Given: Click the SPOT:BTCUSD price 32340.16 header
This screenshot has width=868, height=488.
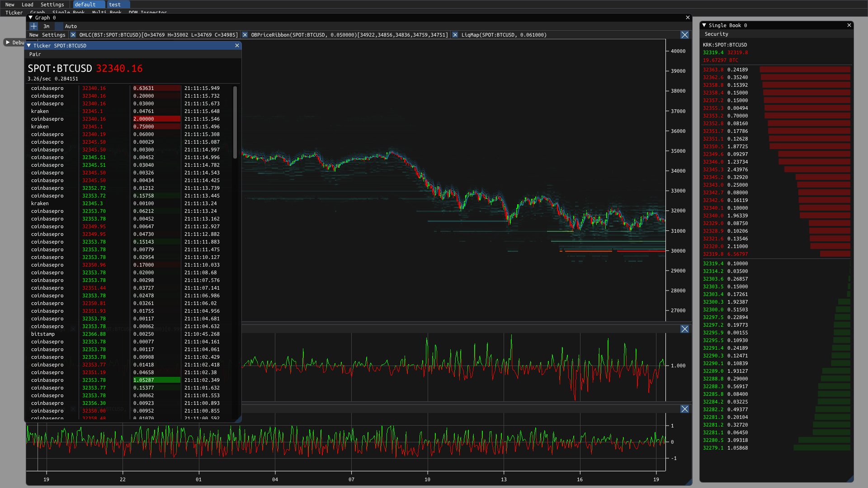Looking at the screenshot, I should tap(119, 68).
